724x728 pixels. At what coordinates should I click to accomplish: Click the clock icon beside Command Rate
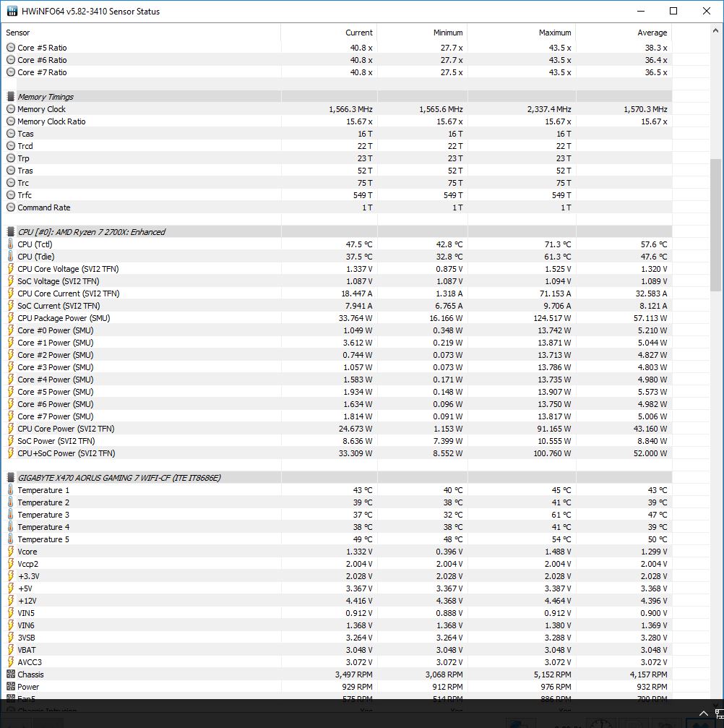tap(11, 207)
